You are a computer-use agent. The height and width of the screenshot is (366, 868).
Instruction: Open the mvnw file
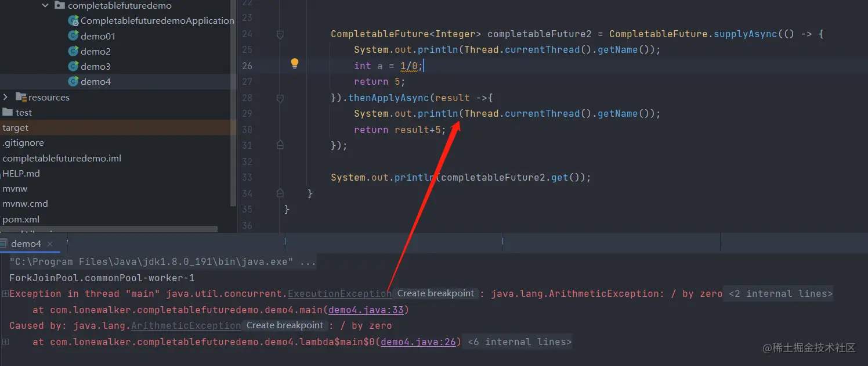15,188
